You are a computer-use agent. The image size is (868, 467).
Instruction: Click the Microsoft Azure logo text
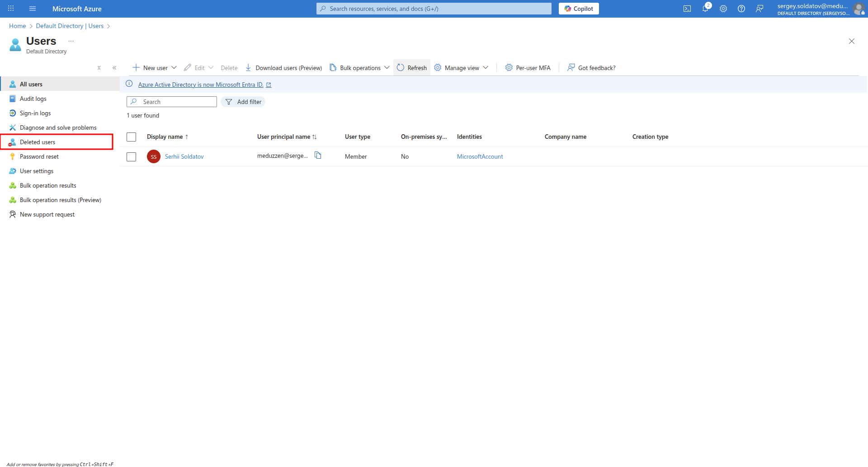point(77,9)
